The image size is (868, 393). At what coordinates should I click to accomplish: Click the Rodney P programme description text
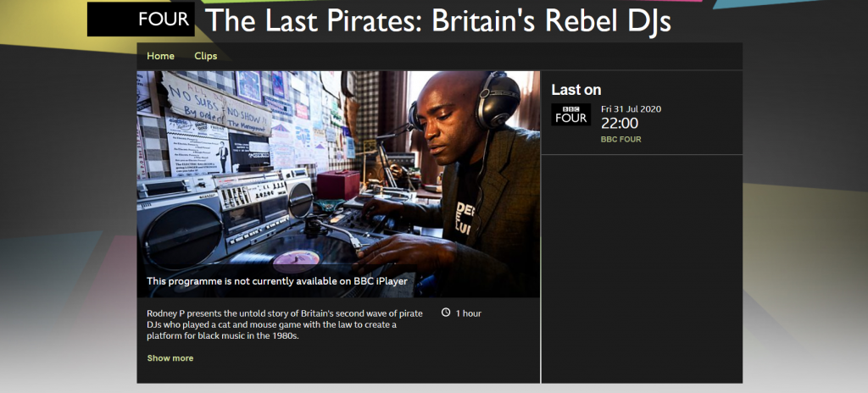tap(285, 324)
